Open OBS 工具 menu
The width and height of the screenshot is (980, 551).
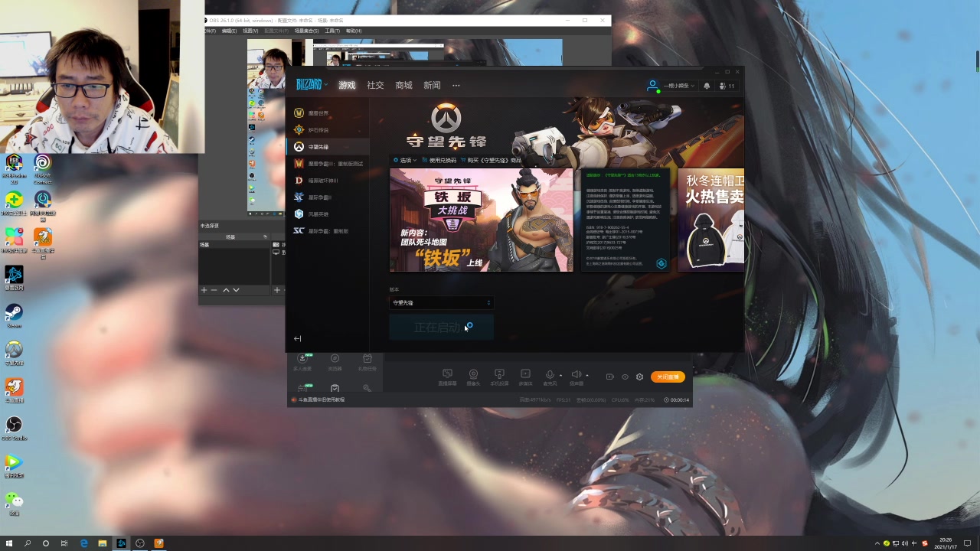pyautogui.click(x=332, y=31)
